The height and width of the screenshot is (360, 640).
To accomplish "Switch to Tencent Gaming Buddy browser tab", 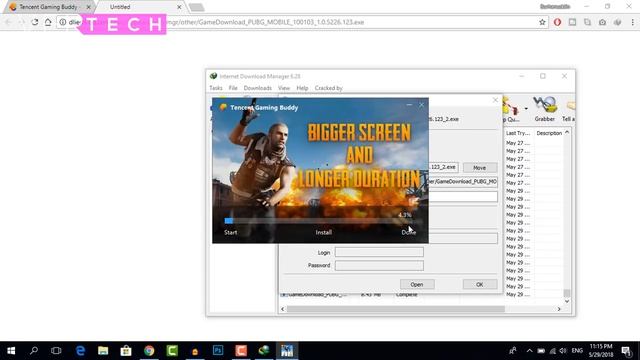I will 48,7.
